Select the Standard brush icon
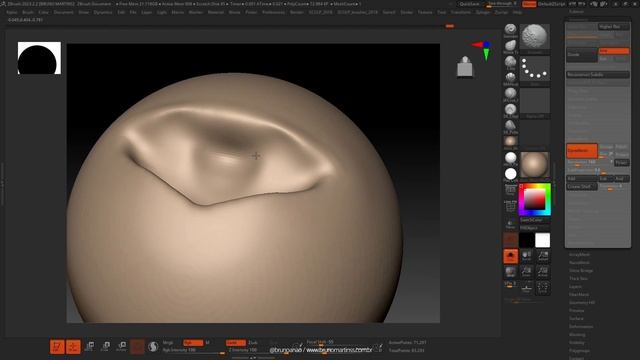Viewport: 640px width, 360px height. tap(510, 30)
